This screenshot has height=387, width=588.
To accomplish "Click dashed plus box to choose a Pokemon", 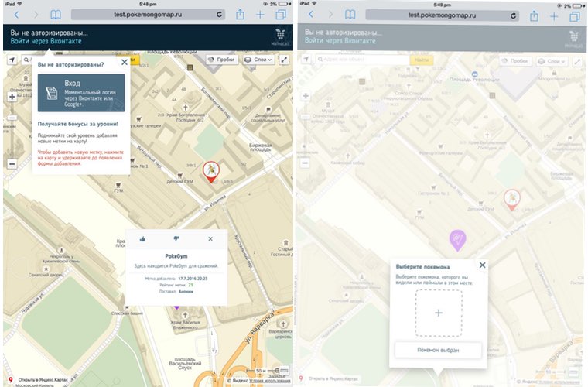I will pos(439,313).
